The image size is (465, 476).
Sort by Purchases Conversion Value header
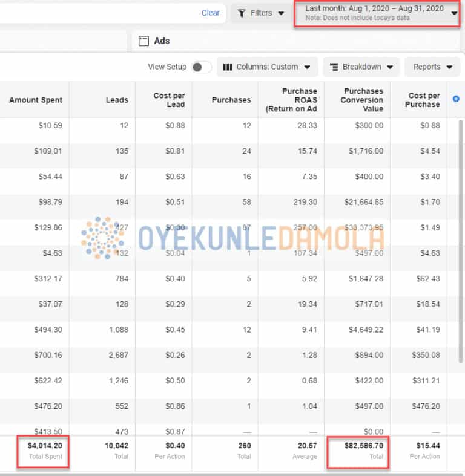361,100
